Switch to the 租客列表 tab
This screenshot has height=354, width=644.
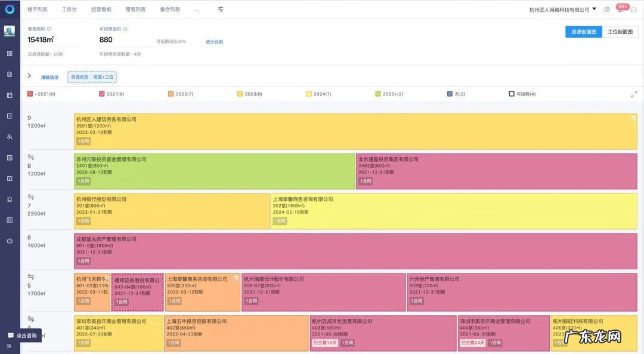(x=135, y=10)
